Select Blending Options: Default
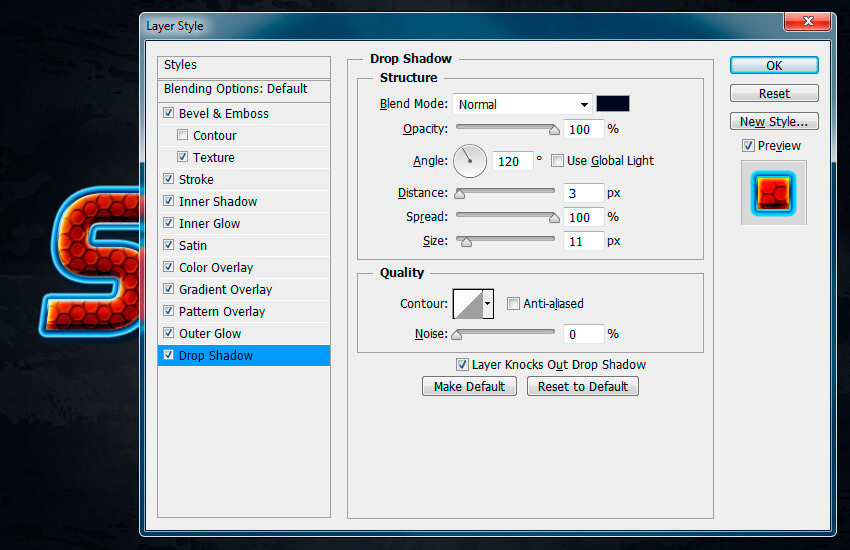The image size is (850, 550). tap(236, 89)
